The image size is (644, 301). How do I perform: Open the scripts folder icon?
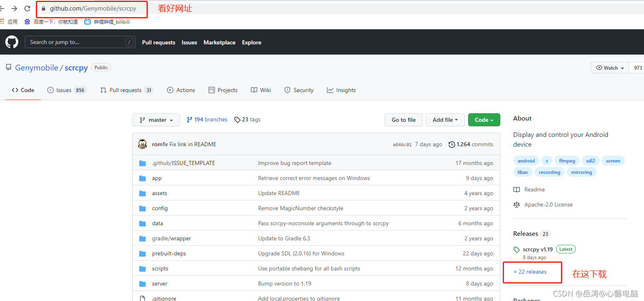pos(142,269)
